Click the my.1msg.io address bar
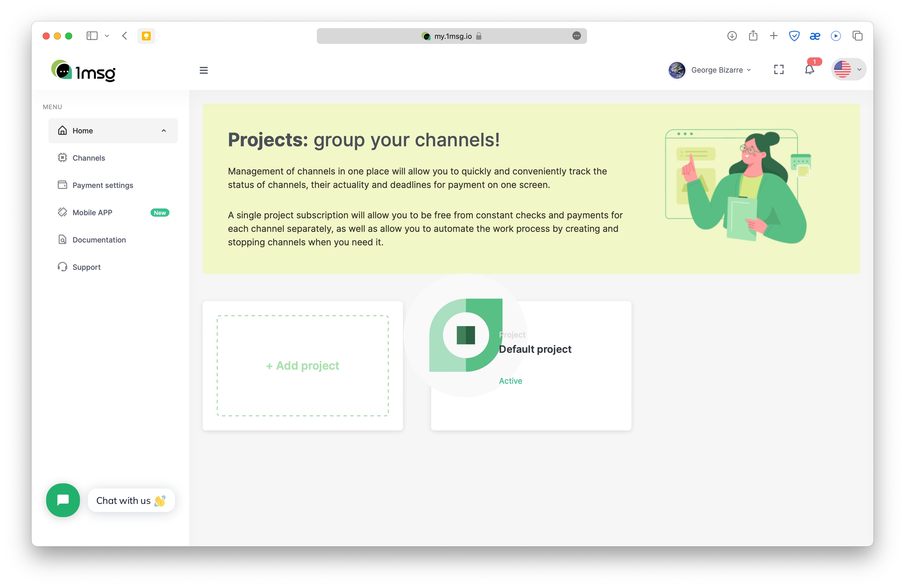This screenshot has height=588, width=905. [x=452, y=36]
